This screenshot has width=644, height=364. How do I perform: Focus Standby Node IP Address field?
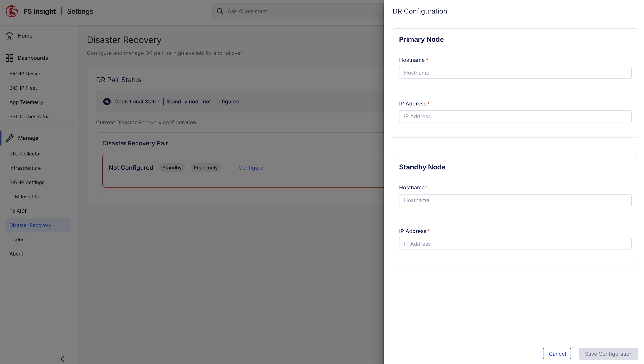pos(515,244)
